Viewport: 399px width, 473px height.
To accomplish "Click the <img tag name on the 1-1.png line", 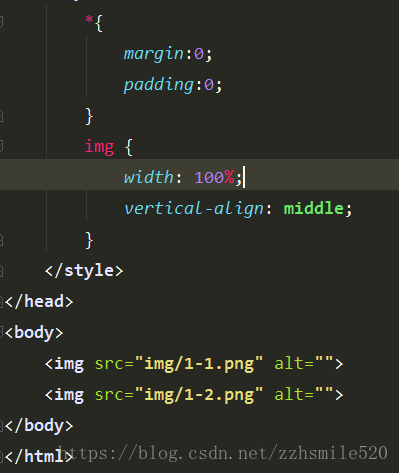I will pyautogui.click(x=64, y=364).
